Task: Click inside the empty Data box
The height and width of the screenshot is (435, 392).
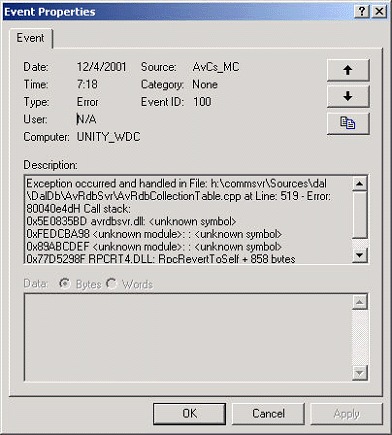Action: coord(188,337)
